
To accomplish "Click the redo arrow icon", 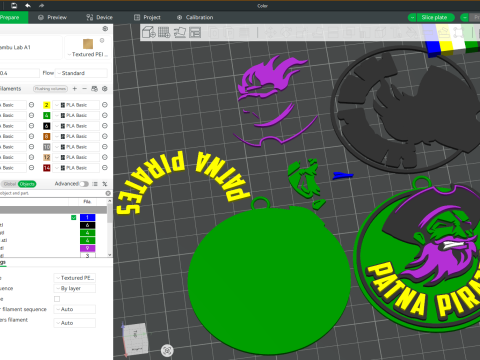I will 41,5.
